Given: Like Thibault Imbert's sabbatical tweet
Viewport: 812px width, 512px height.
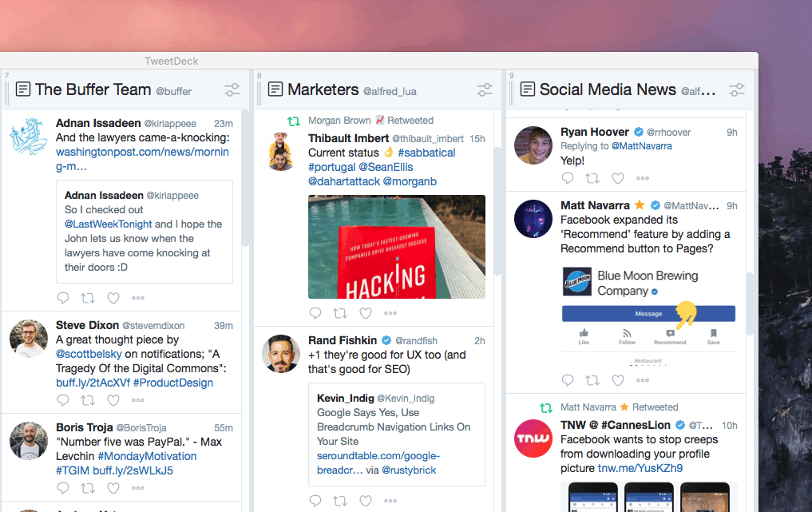Looking at the screenshot, I should (x=366, y=313).
